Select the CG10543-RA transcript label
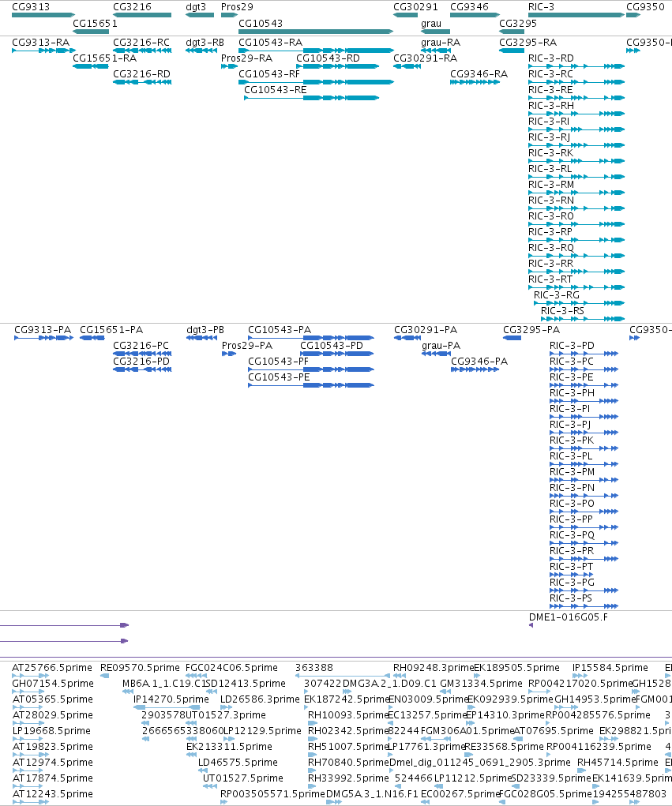This screenshot has height=806, width=672. (270, 42)
